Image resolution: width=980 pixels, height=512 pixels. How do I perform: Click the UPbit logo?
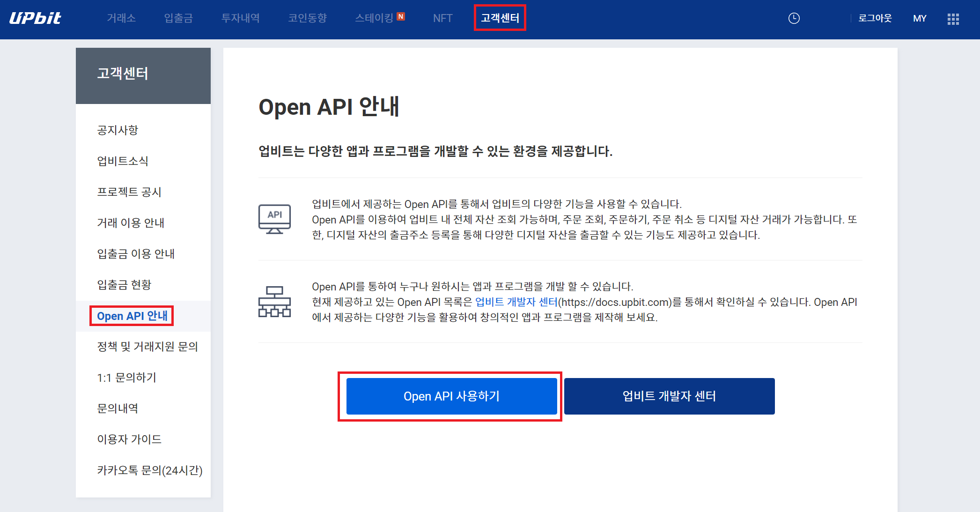(35, 18)
